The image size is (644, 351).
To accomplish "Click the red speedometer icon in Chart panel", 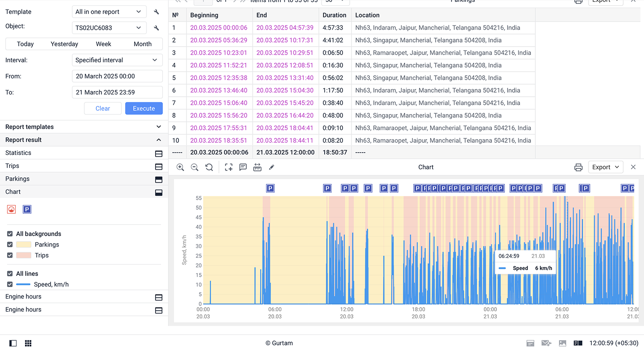I will pos(12,209).
